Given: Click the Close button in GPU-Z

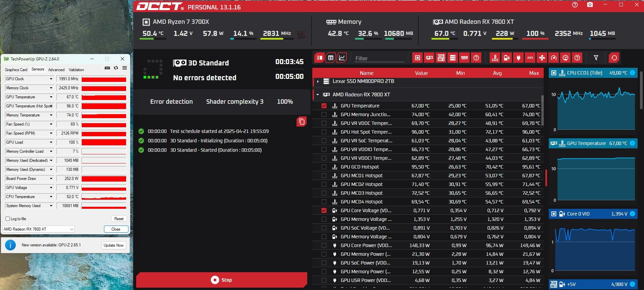Looking at the screenshot, I should (116, 229).
